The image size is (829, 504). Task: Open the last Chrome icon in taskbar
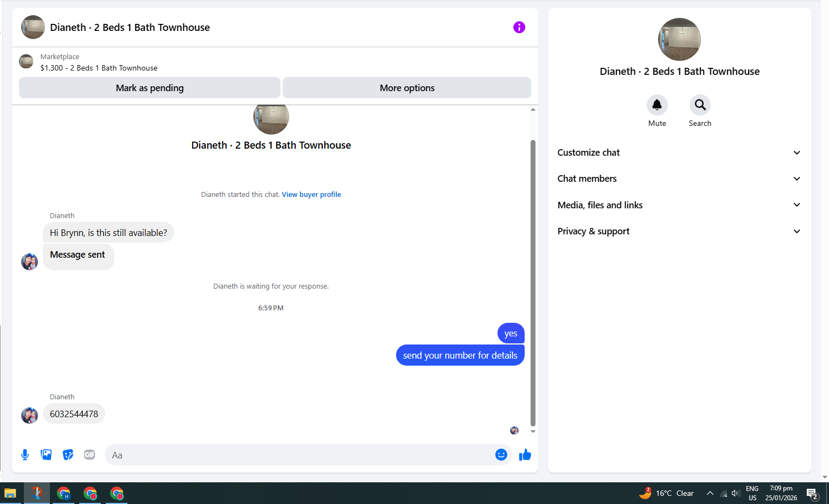pyautogui.click(x=117, y=494)
